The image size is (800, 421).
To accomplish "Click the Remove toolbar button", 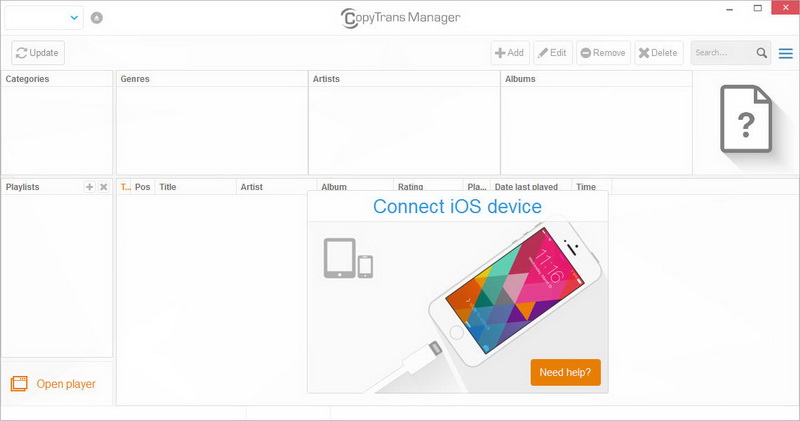I will [x=603, y=53].
